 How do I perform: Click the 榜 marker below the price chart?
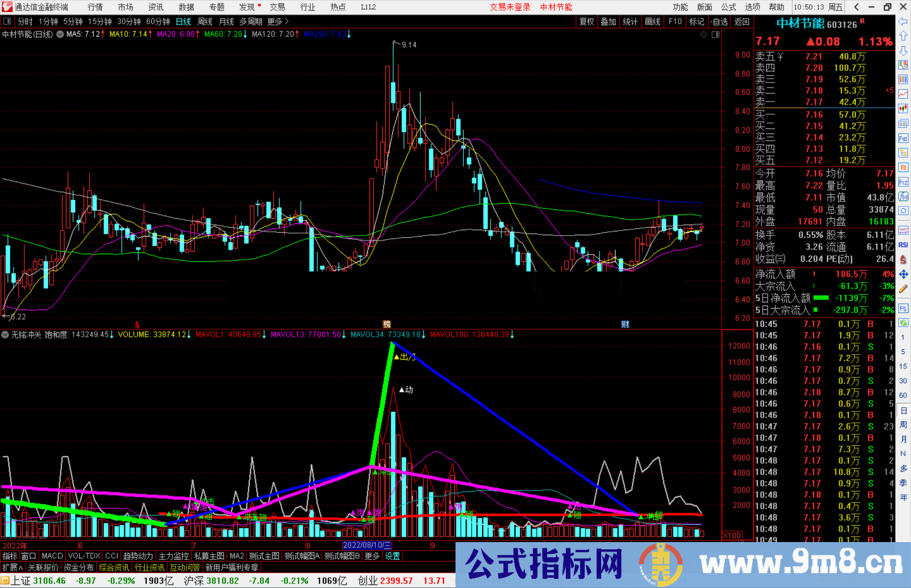pyautogui.click(x=387, y=324)
